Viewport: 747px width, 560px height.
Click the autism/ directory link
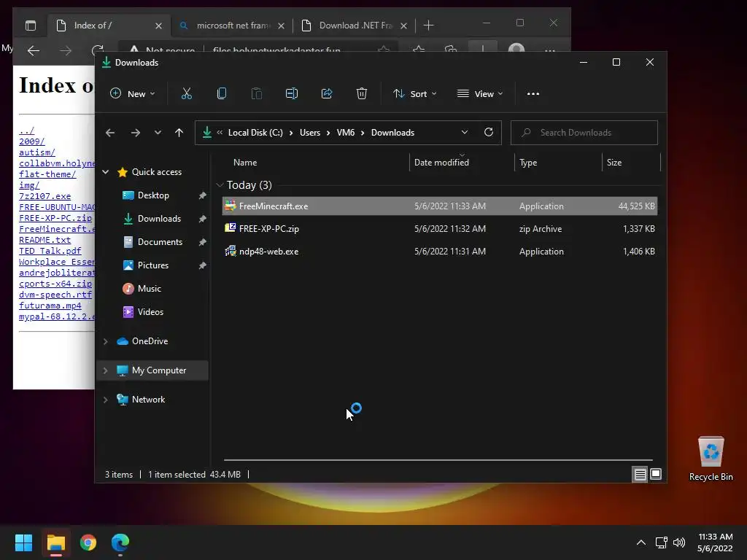pyautogui.click(x=37, y=152)
